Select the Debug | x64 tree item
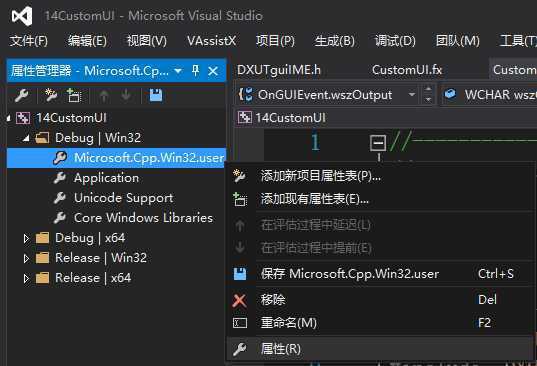This screenshot has width=537, height=366. pyautogui.click(x=90, y=238)
